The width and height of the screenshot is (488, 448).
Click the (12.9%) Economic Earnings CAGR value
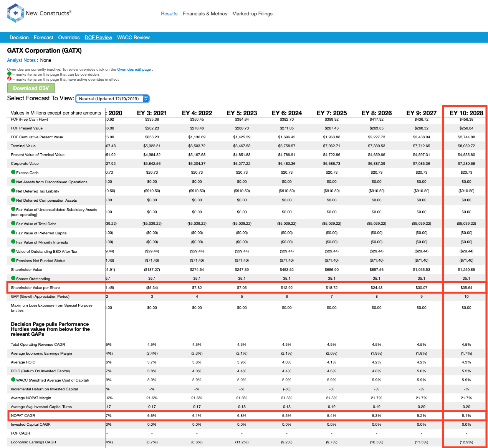(x=466, y=442)
